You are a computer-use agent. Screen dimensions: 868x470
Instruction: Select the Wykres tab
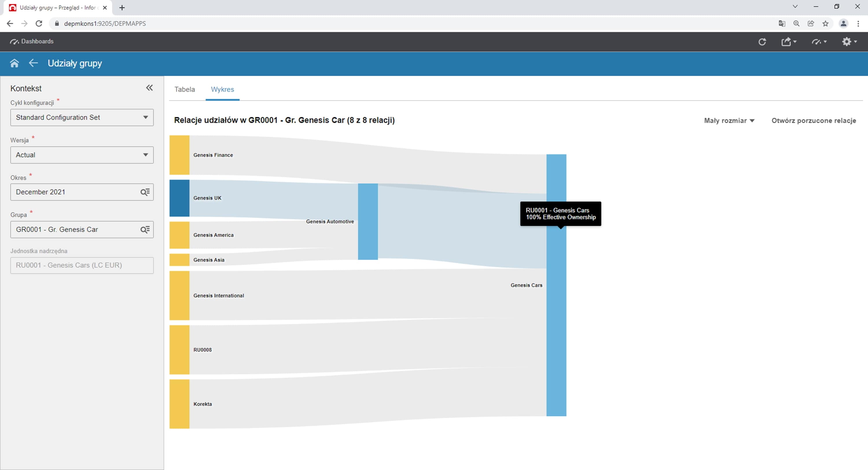click(x=222, y=89)
